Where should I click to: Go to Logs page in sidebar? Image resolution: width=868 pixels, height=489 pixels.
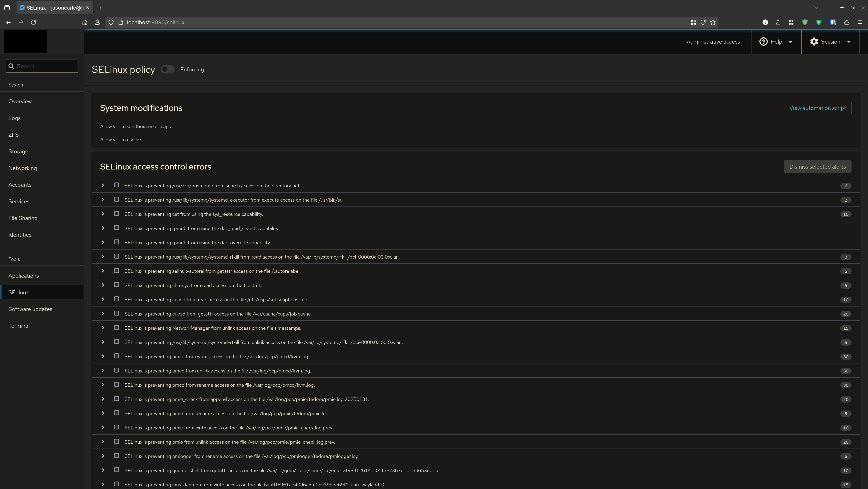point(42,118)
